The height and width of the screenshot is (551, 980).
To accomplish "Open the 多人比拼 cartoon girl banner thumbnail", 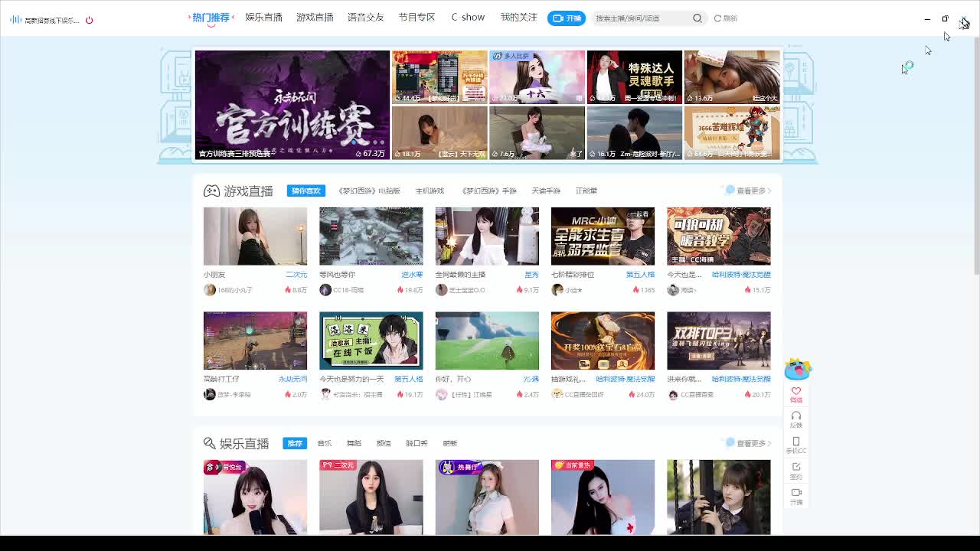I will pos(537,77).
